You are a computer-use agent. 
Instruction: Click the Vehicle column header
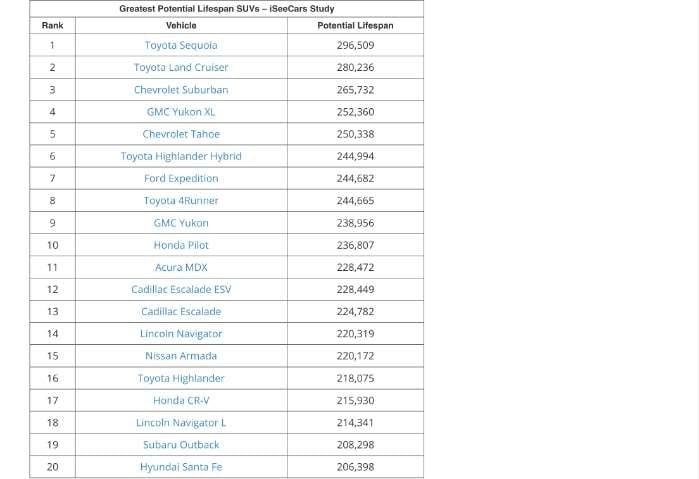click(181, 25)
